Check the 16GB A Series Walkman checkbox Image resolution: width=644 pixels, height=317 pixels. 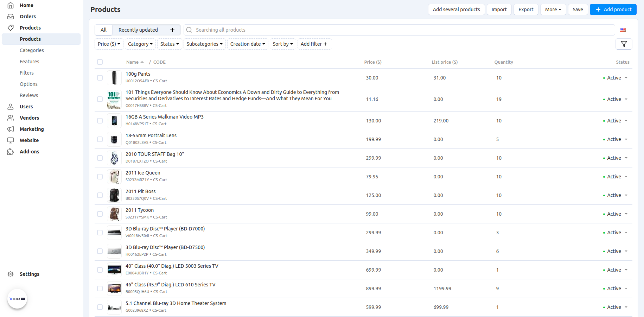click(x=100, y=121)
